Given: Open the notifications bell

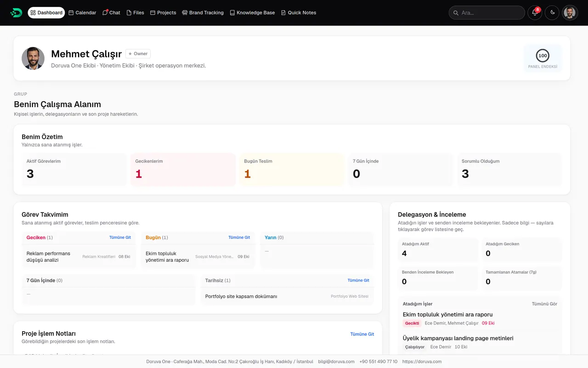Looking at the screenshot, I should point(535,13).
